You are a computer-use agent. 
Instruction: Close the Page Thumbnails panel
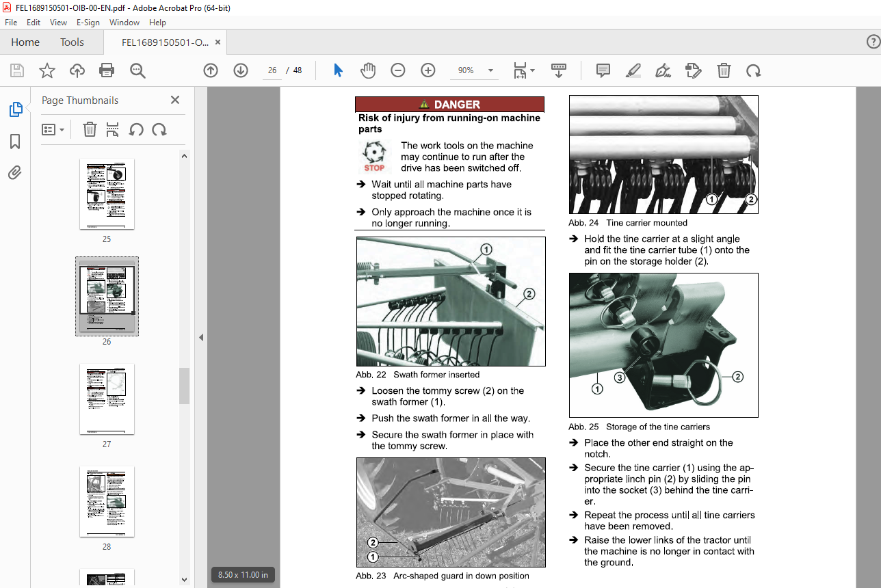175,100
